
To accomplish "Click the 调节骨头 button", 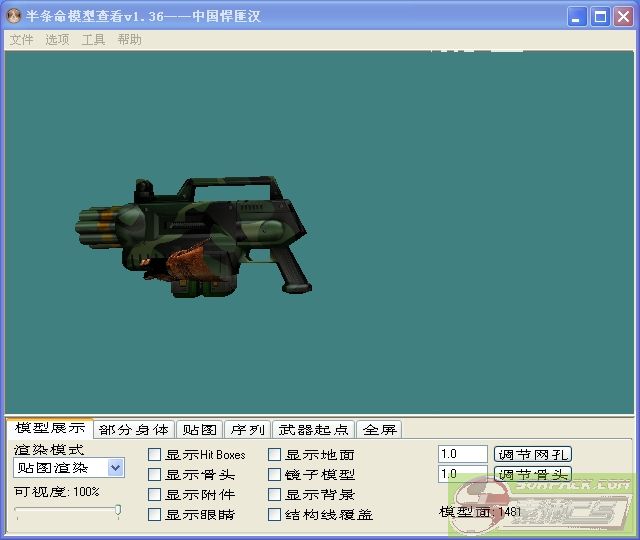I will coord(533,474).
